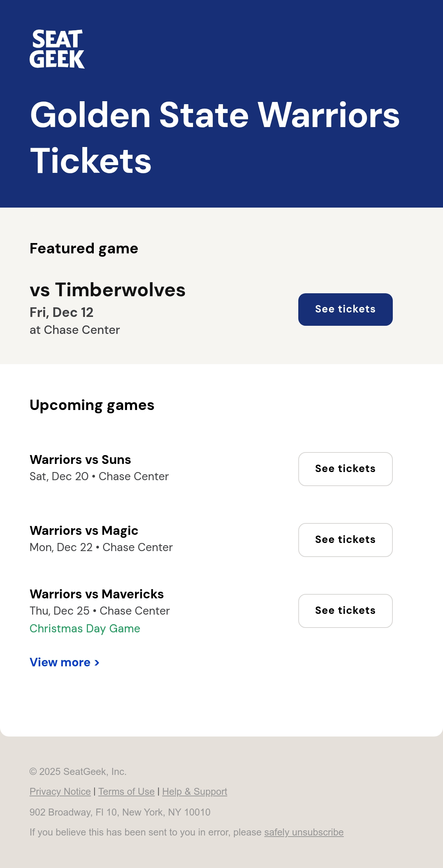Select the vs Timberwolves game title
The width and height of the screenshot is (443, 868).
pyautogui.click(x=107, y=290)
